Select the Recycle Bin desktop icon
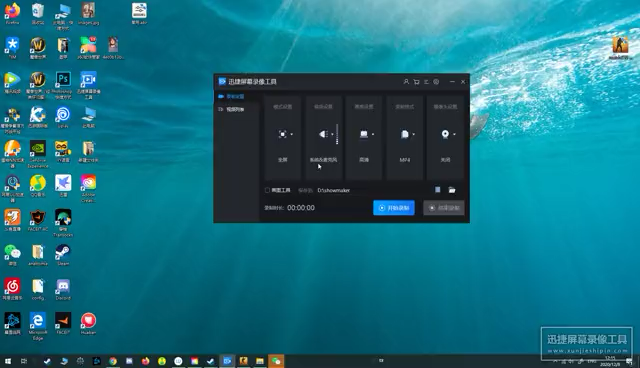Image resolution: width=640 pixels, height=368 pixels. [x=38, y=14]
